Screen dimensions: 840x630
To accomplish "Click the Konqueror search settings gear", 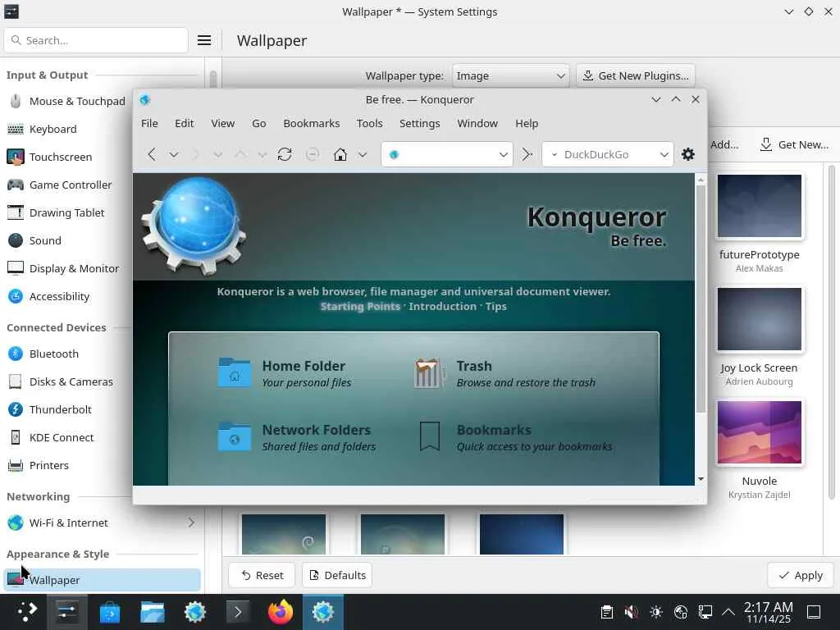I will [x=688, y=155].
